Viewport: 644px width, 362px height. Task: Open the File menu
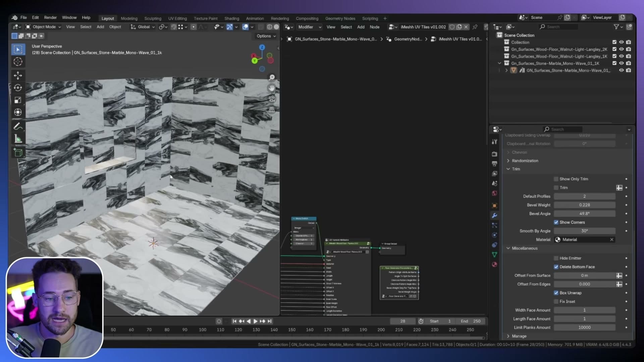click(x=23, y=17)
